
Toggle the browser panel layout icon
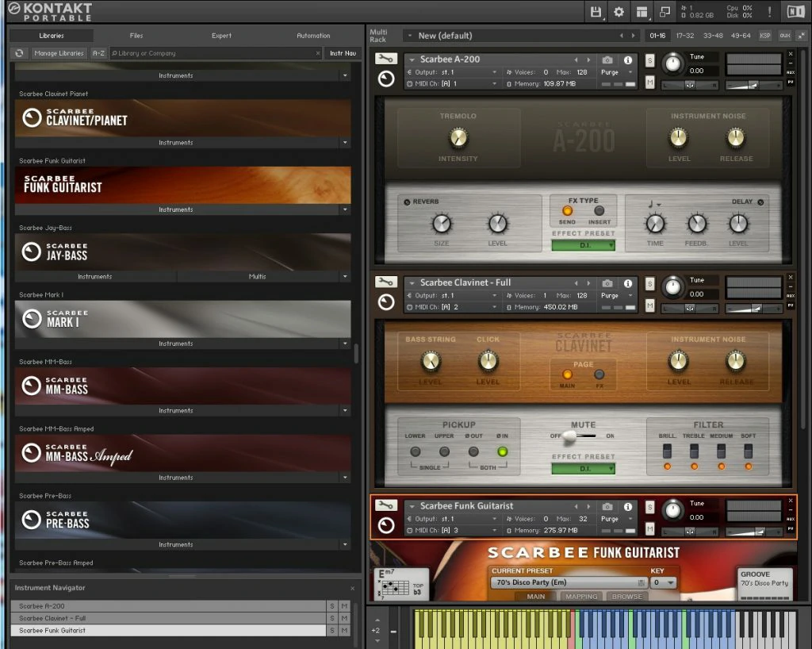tap(642, 11)
